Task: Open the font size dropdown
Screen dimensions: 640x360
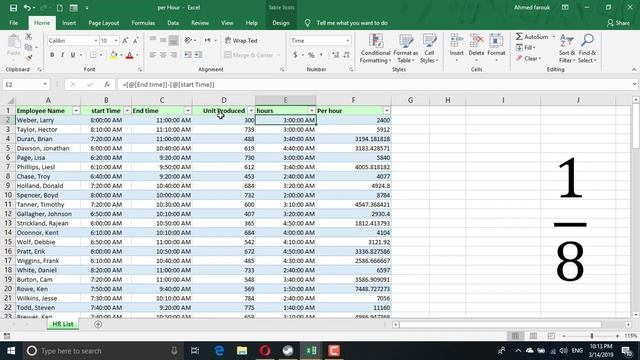Action: [x=116, y=40]
